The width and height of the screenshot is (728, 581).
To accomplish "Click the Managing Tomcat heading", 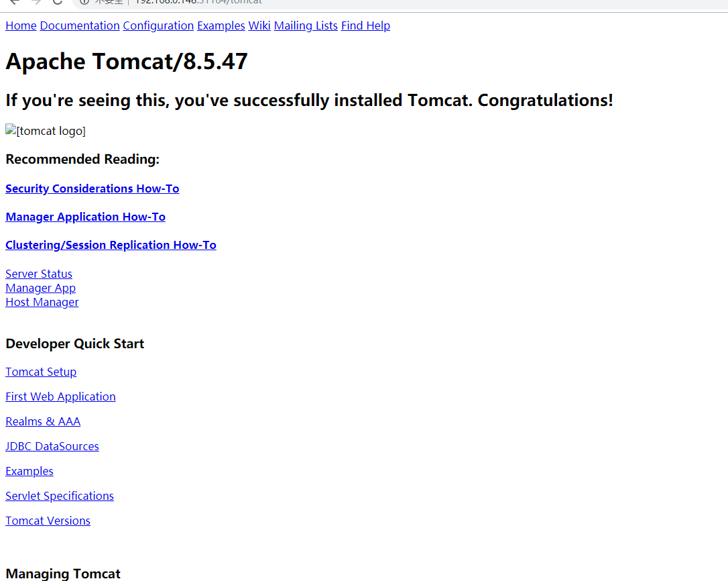I will (x=63, y=574).
